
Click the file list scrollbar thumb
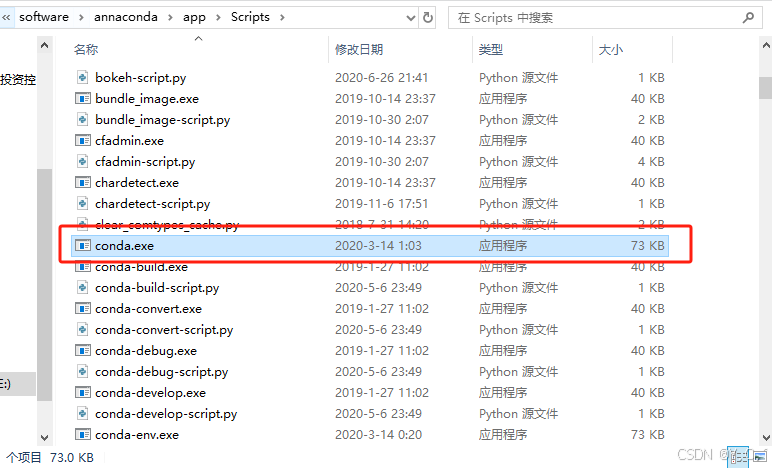coord(766,88)
